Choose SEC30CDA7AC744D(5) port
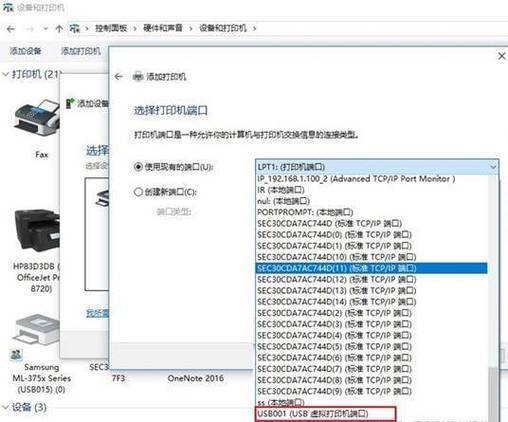 point(372,347)
